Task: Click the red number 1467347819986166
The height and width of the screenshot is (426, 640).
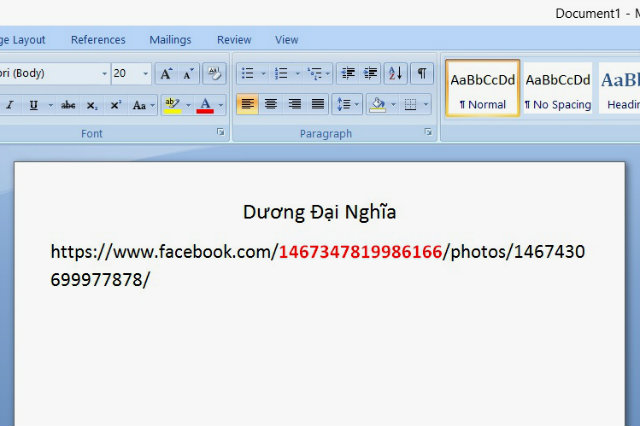Action: tap(360, 252)
